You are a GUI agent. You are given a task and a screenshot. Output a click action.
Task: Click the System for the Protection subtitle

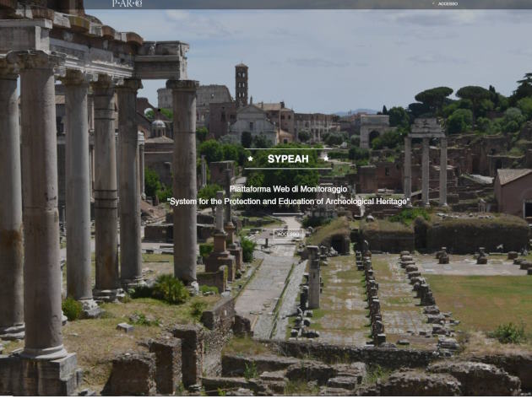[x=288, y=202]
